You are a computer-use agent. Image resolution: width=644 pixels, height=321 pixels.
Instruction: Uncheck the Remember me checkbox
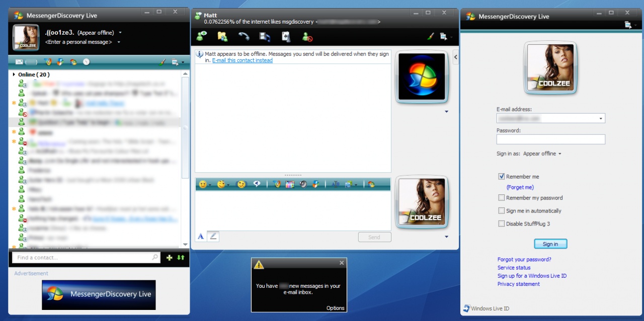[501, 176]
